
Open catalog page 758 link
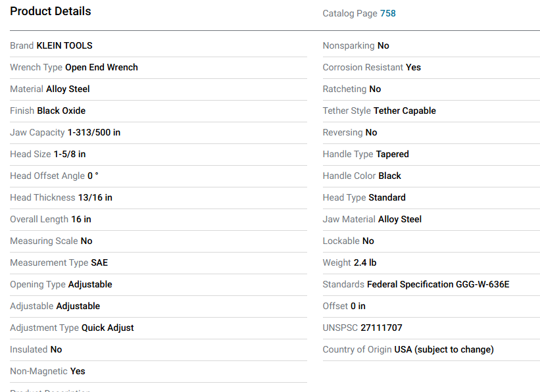click(387, 13)
